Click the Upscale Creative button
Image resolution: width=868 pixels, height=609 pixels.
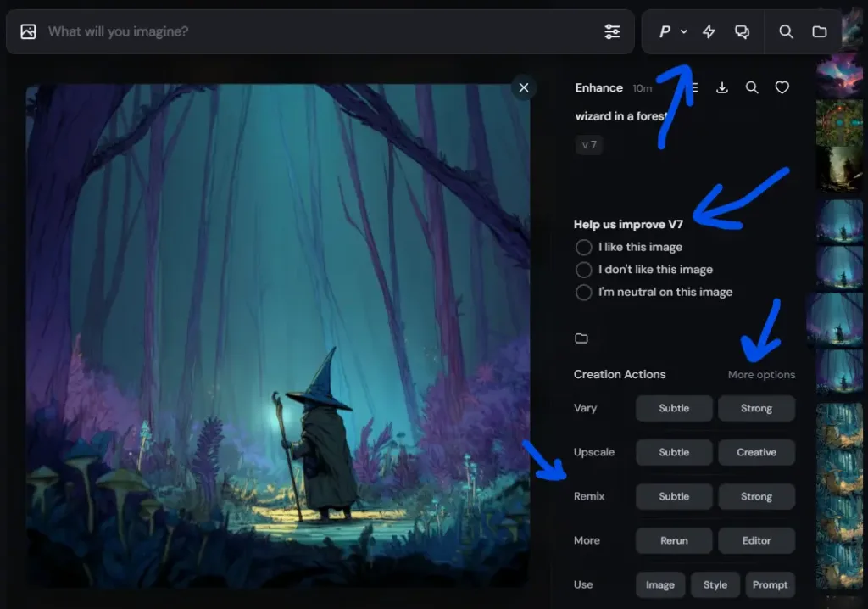[756, 452]
